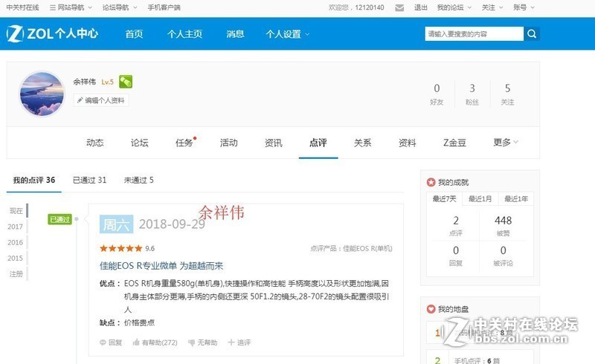Show achievements for 最近1月
Image resolution: width=595 pixels, height=364 pixels.
(479, 199)
